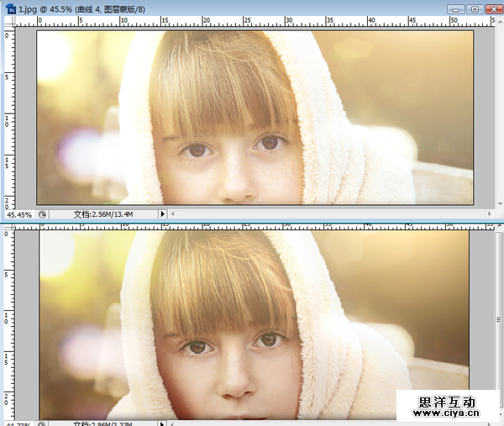Image resolution: width=504 pixels, height=426 pixels.
Task: Click the Photoshop document icon in the title bar
Action: point(11,8)
